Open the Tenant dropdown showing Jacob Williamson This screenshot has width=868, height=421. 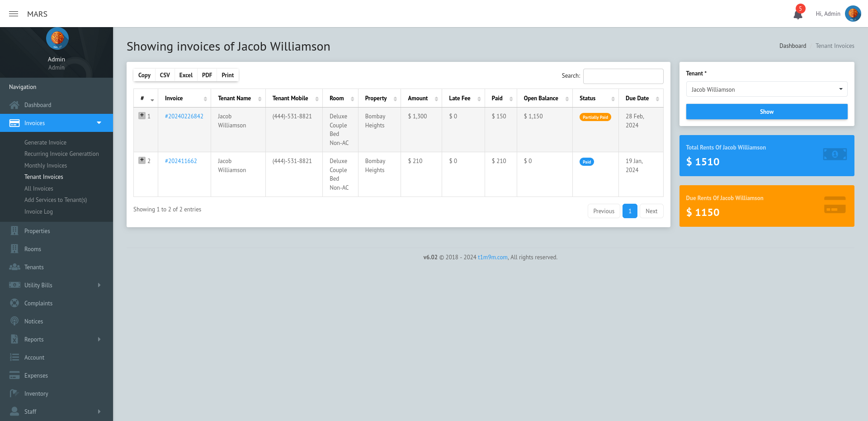[766, 89]
